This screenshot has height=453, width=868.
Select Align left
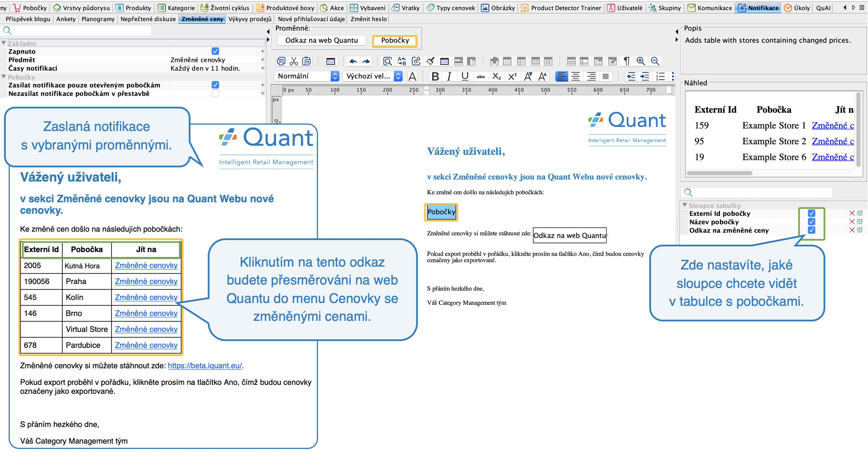pos(561,76)
